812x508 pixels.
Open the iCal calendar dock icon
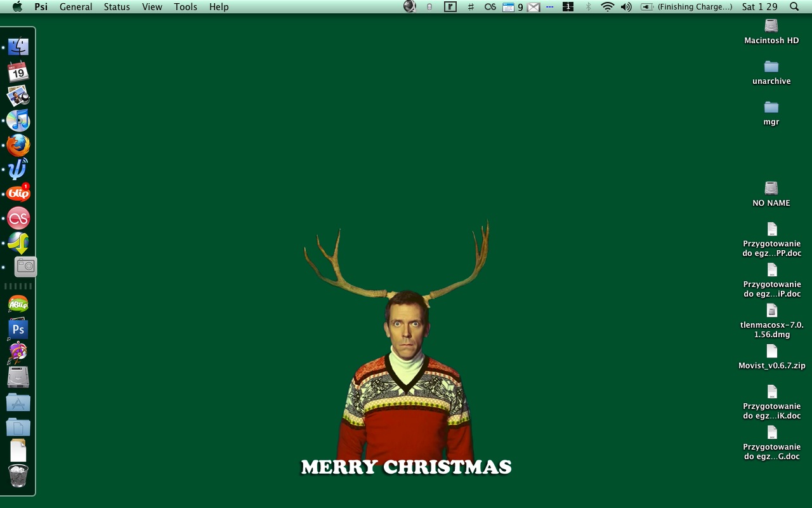pos(18,72)
